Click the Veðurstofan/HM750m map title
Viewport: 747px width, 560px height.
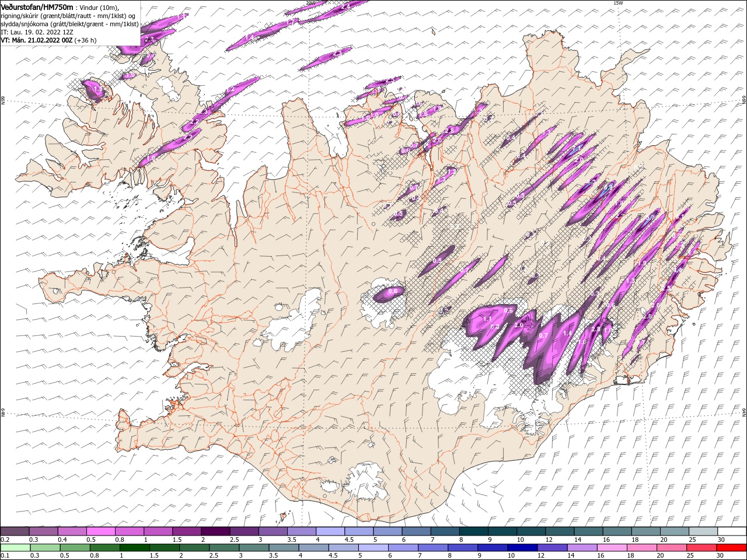(x=37, y=7)
